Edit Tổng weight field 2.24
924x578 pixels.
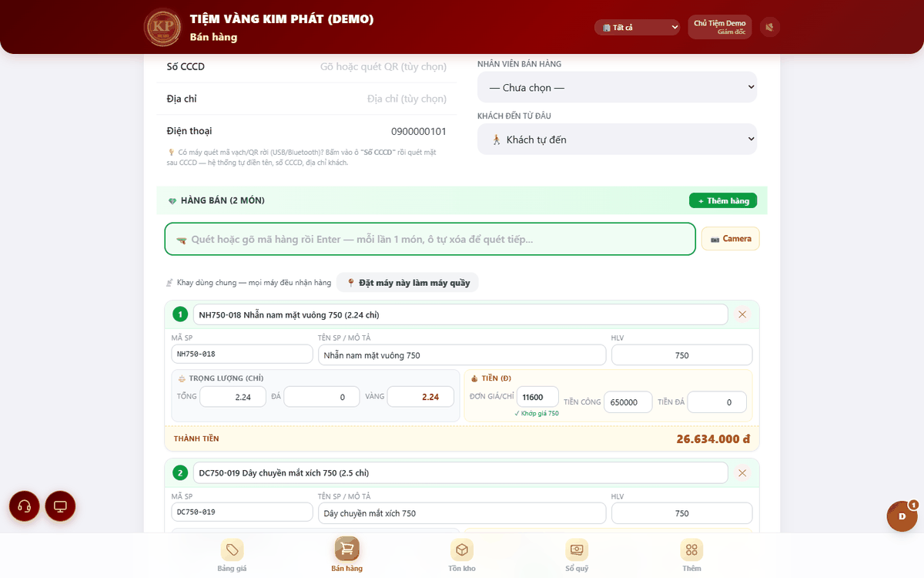[233, 397]
